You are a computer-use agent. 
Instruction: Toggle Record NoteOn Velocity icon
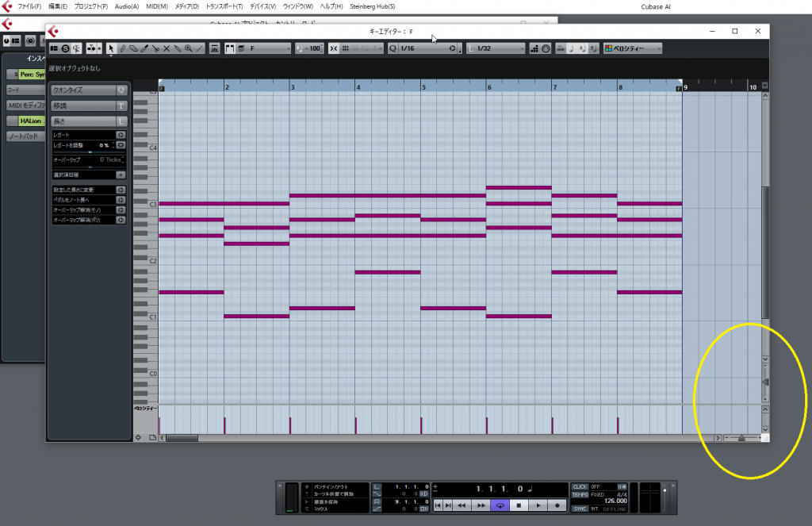click(x=583, y=48)
